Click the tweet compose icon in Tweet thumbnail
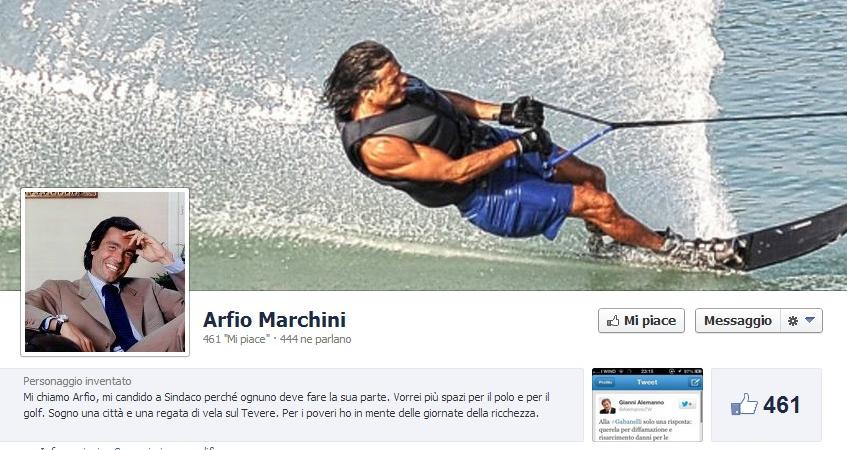The image size is (847, 450). click(x=695, y=382)
